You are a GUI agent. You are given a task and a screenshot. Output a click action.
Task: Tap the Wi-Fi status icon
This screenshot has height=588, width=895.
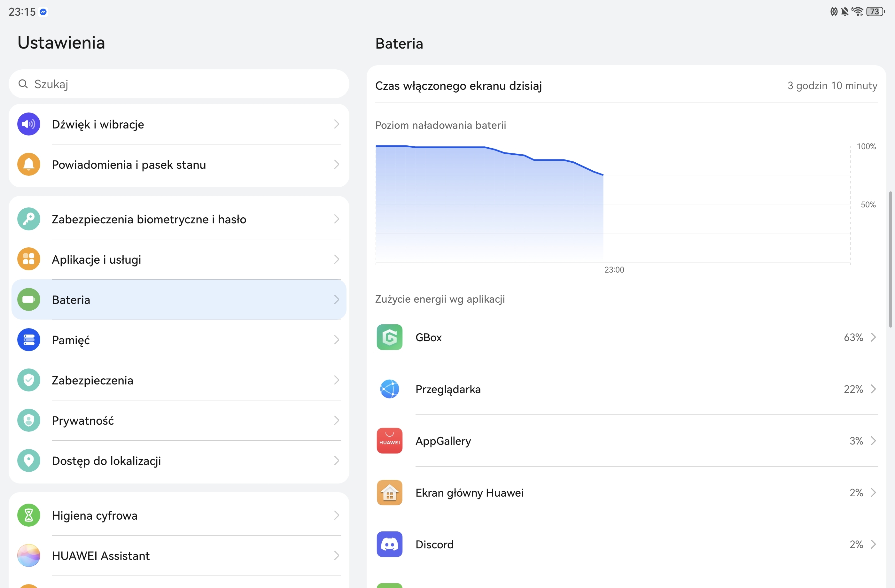[858, 12]
